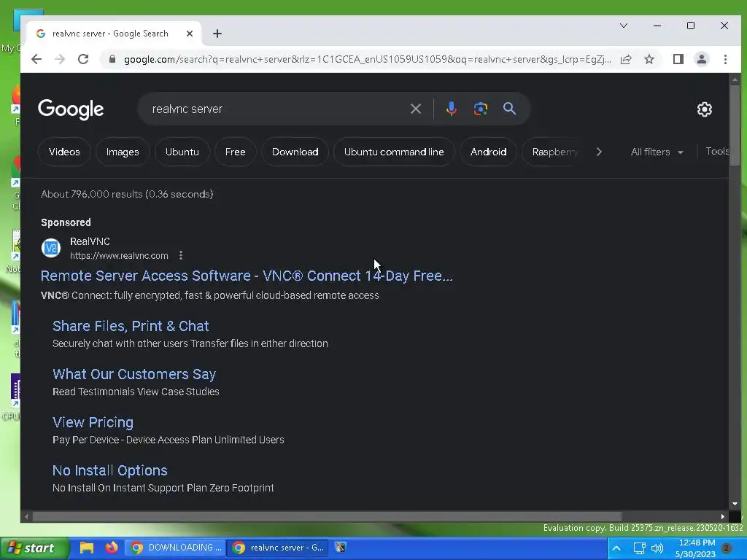The width and height of the screenshot is (747, 560).
Task: Open Remote Server Access Software link
Action: coord(247,276)
